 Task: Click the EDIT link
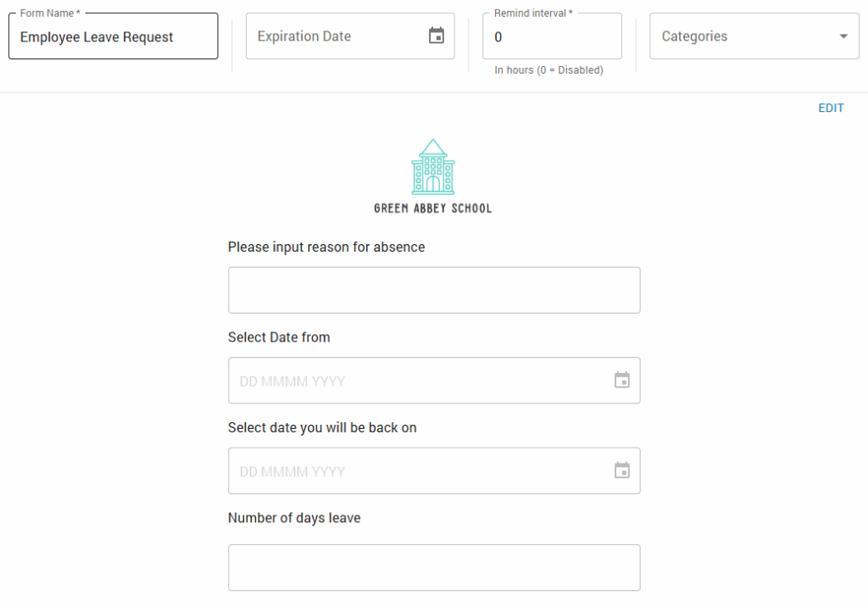tap(831, 109)
